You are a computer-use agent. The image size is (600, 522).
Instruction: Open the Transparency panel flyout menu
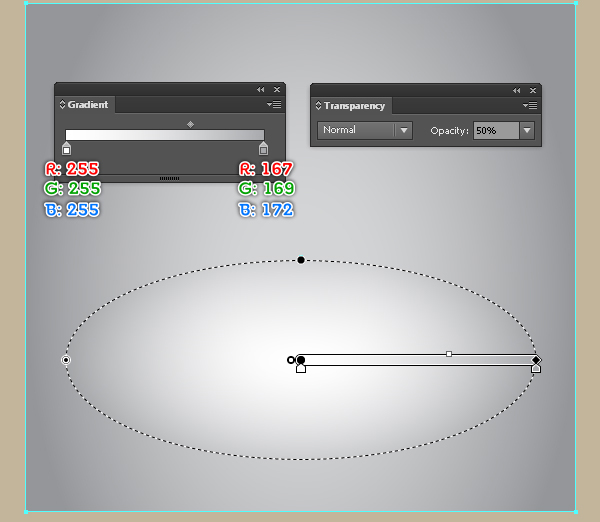coord(530,105)
